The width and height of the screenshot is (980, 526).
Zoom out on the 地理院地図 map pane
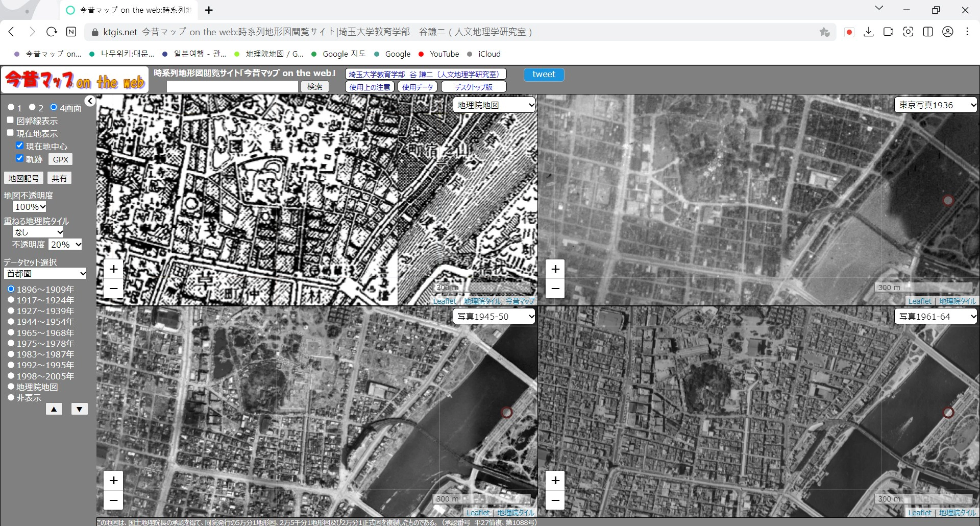click(x=113, y=289)
